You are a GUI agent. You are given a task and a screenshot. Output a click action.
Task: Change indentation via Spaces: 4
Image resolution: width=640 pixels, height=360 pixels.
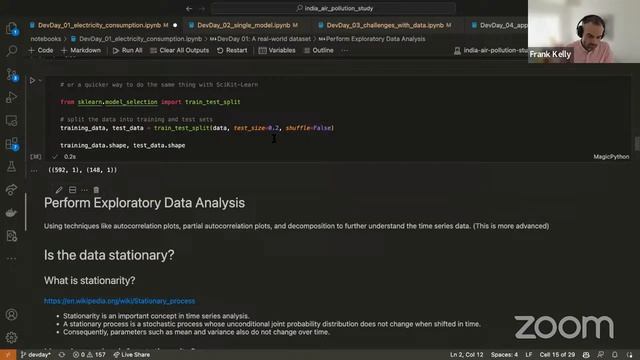click(504, 355)
